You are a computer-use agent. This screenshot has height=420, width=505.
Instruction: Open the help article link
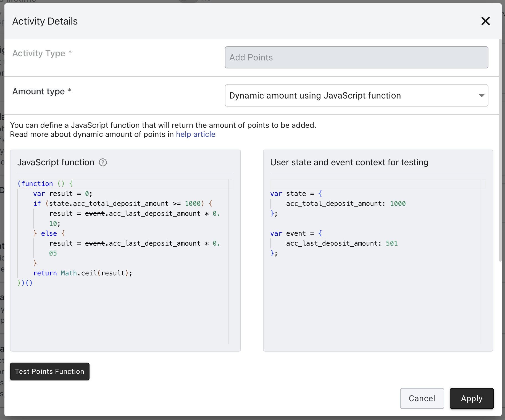tap(195, 134)
